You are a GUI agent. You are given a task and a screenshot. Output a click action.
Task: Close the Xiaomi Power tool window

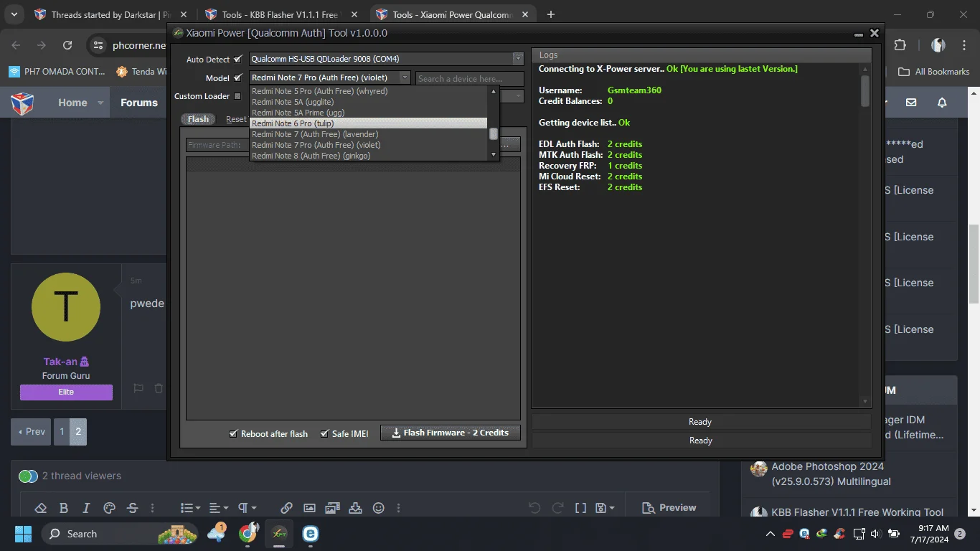(x=874, y=33)
